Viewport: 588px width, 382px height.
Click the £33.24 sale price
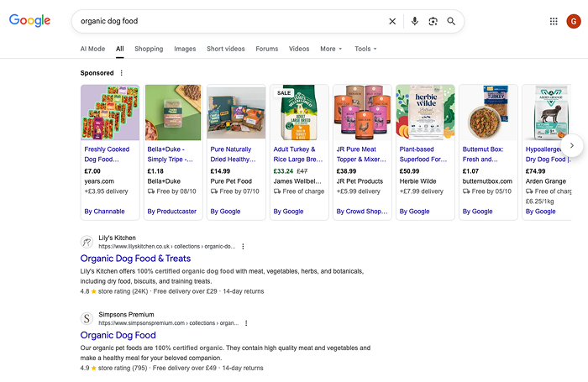click(x=283, y=171)
